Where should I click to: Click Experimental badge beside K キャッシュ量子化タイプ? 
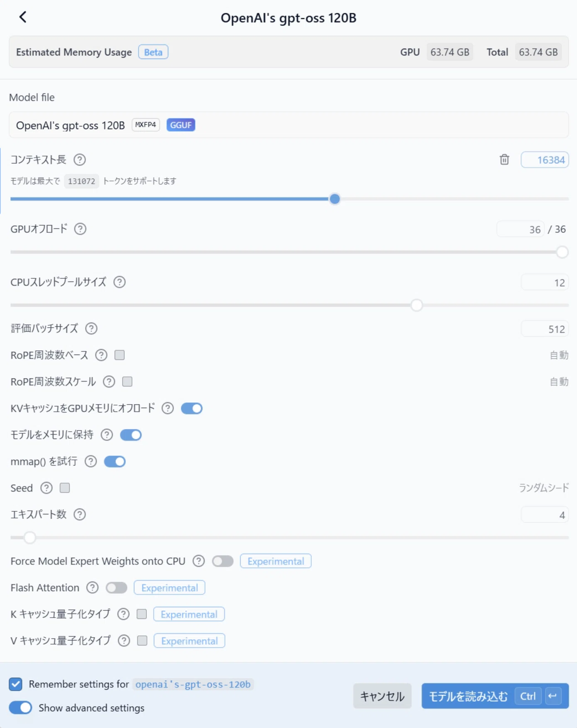coord(189,614)
